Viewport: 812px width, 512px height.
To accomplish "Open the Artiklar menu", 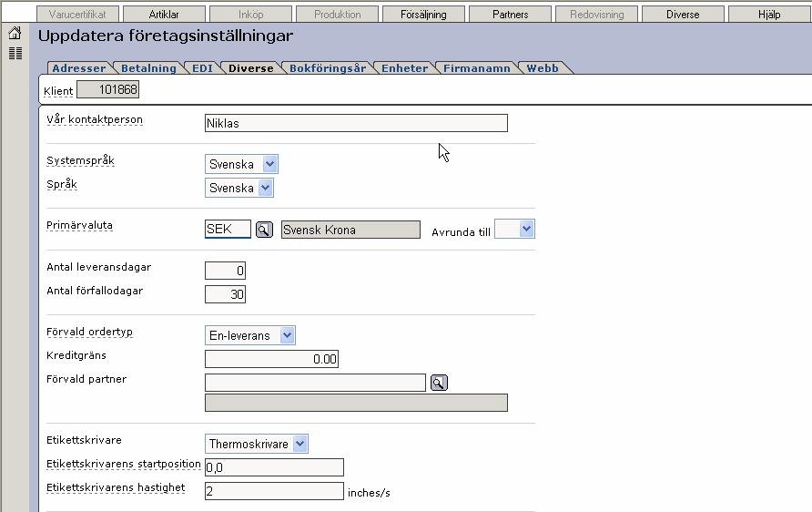I will point(164,15).
